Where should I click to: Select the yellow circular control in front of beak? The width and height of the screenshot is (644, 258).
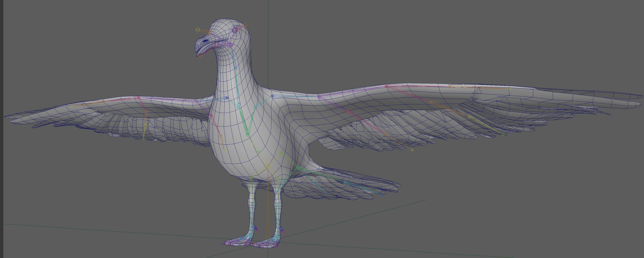pyautogui.click(x=198, y=30)
